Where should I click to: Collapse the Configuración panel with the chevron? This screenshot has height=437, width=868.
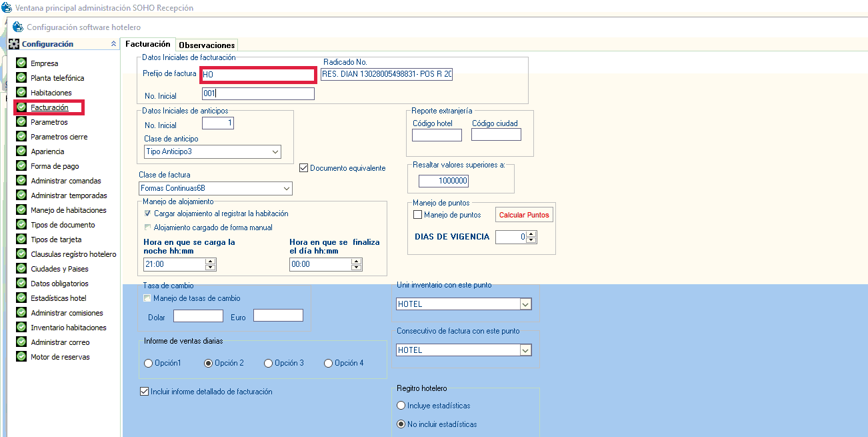(113, 44)
